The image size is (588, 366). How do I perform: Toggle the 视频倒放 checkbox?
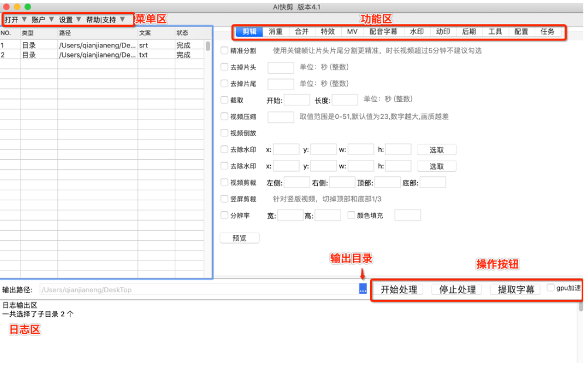[x=225, y=133]
